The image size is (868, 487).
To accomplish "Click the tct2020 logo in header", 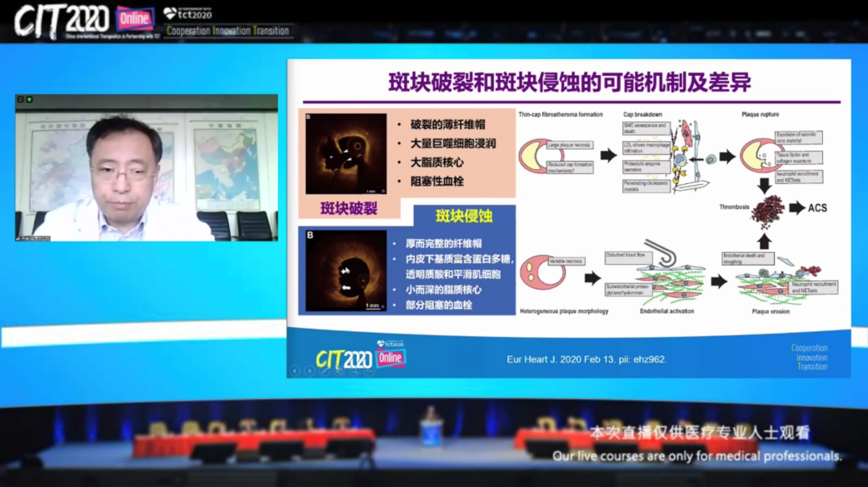I will 188,13.
